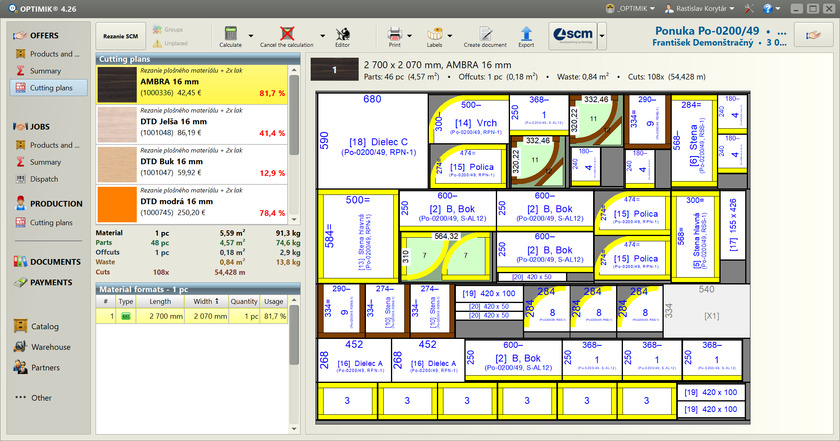Open the help question mark menu
Viewport: 840px width, 441px height.
tap(771, 9)
